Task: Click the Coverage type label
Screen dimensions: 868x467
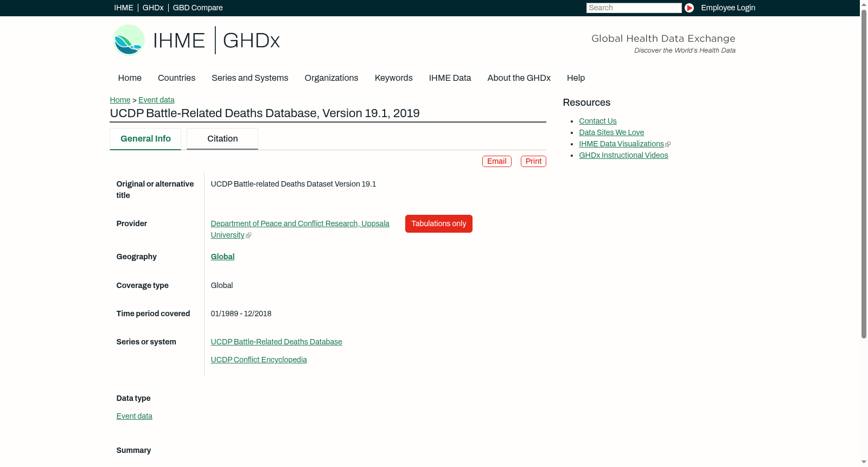Action: (x=142, y=285)
